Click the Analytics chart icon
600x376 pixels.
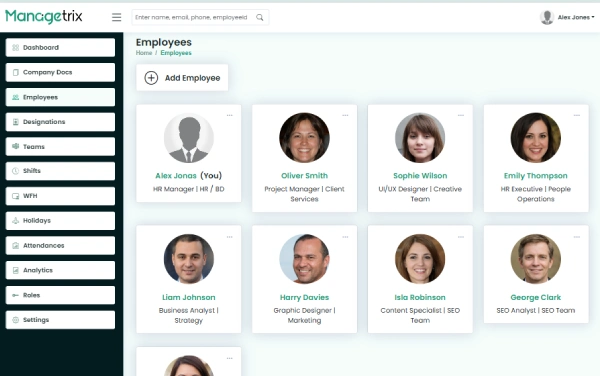15,270
